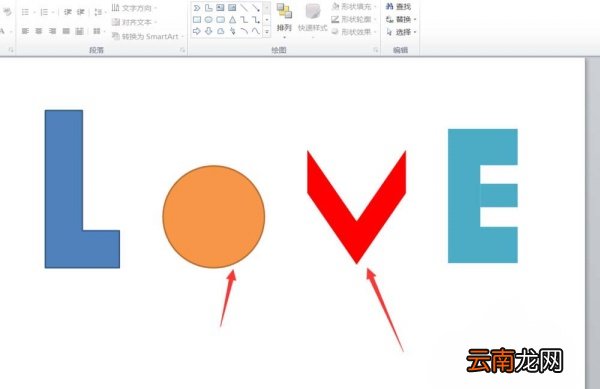Select the elbow connector shape
This screenshot has height=389, width=600.
point(244,20)
